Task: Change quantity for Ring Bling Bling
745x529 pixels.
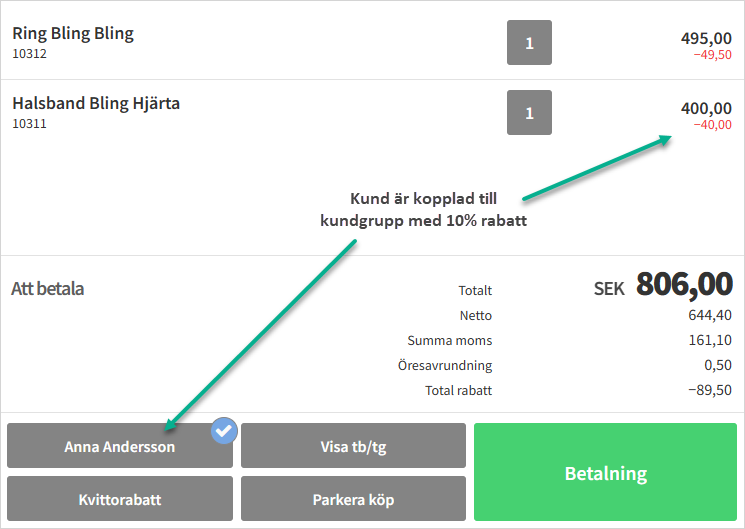Action: 529,43
